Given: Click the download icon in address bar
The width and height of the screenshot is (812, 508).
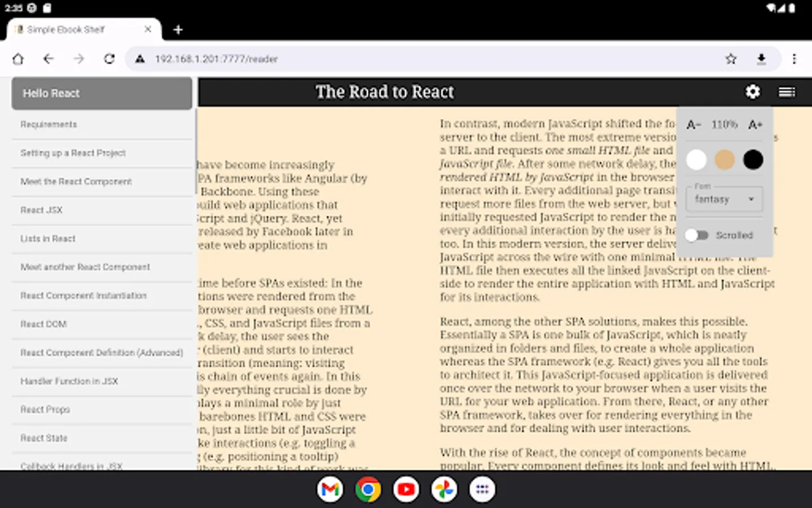Looking at the screenshot, I should 761,59.
